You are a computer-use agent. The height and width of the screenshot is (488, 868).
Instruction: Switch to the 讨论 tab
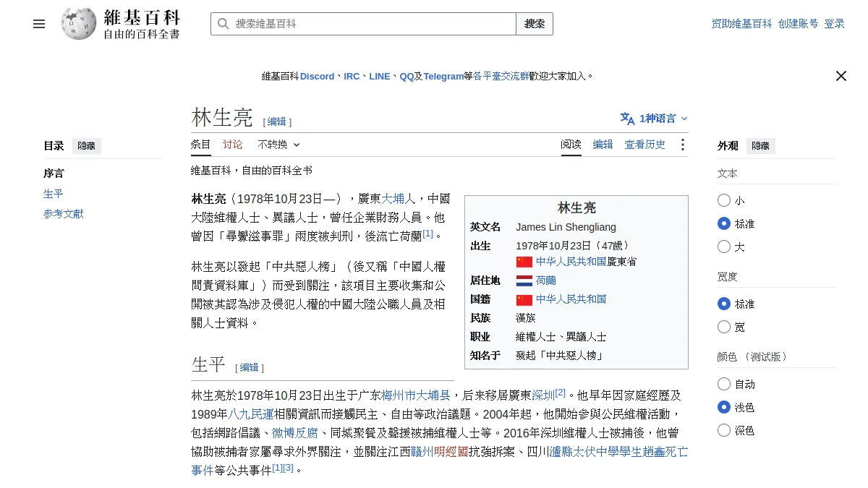coord(233,145)
